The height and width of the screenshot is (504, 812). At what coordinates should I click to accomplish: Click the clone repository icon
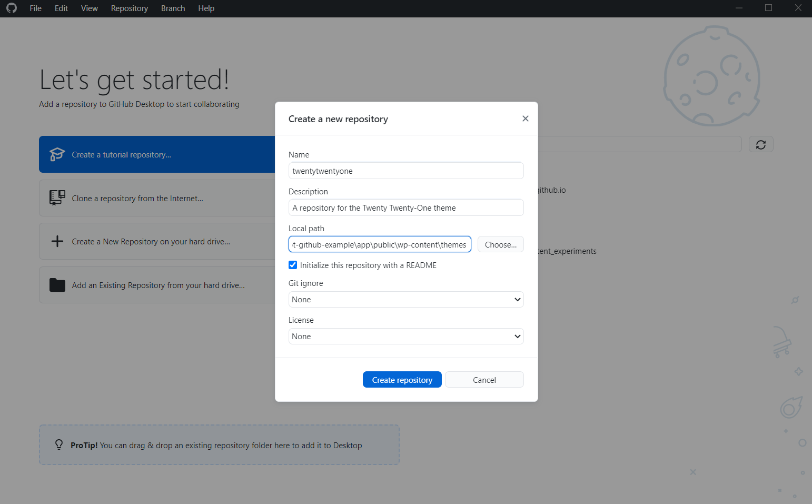point(57,198)
